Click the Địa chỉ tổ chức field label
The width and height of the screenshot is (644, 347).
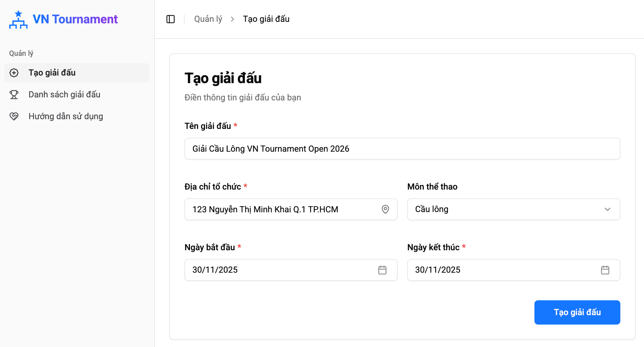pyautogui.click(x=213, y=187)
